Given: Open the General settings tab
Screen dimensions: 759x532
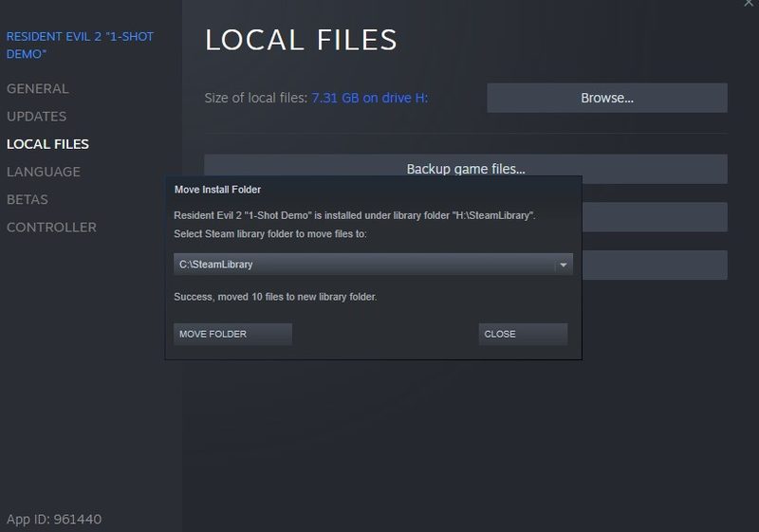Looking at the screenshot, I should (38, 88).
